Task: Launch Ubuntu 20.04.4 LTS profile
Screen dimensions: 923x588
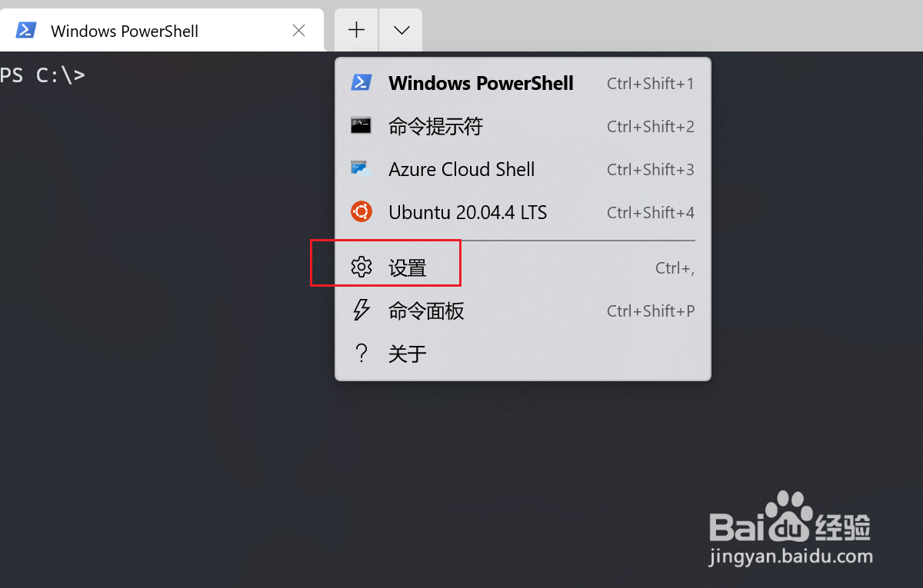Action: click(523, 212)
